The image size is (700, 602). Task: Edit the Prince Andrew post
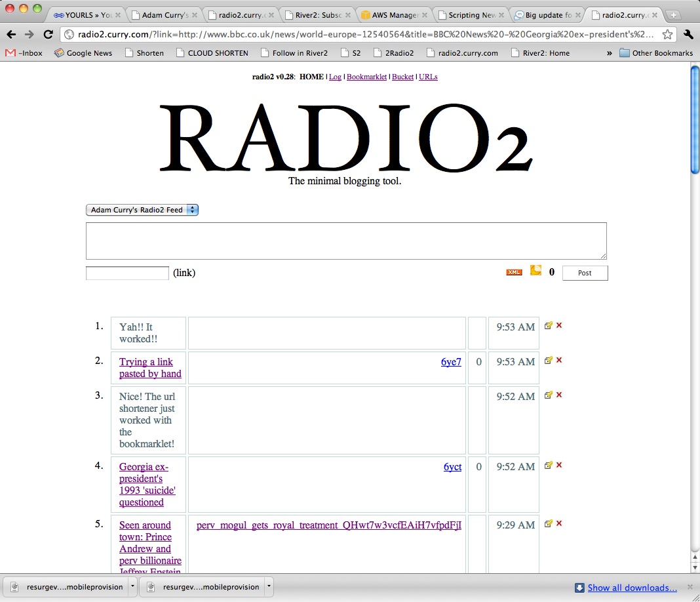[x=548, y=524]
